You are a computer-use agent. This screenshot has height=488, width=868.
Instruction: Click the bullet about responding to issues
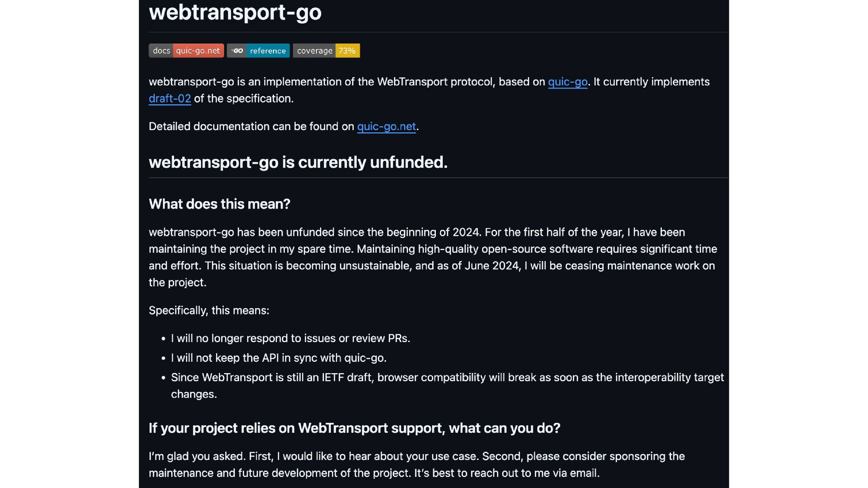290,338
